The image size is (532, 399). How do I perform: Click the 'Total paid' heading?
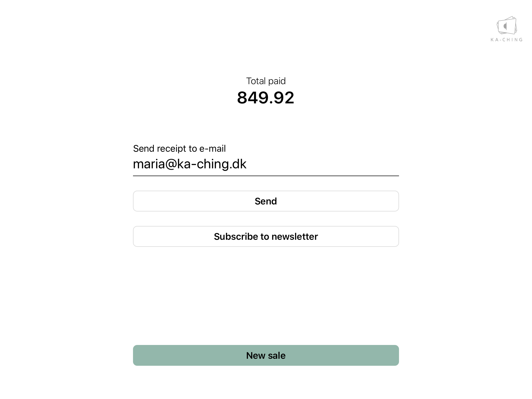pos(266,81)
